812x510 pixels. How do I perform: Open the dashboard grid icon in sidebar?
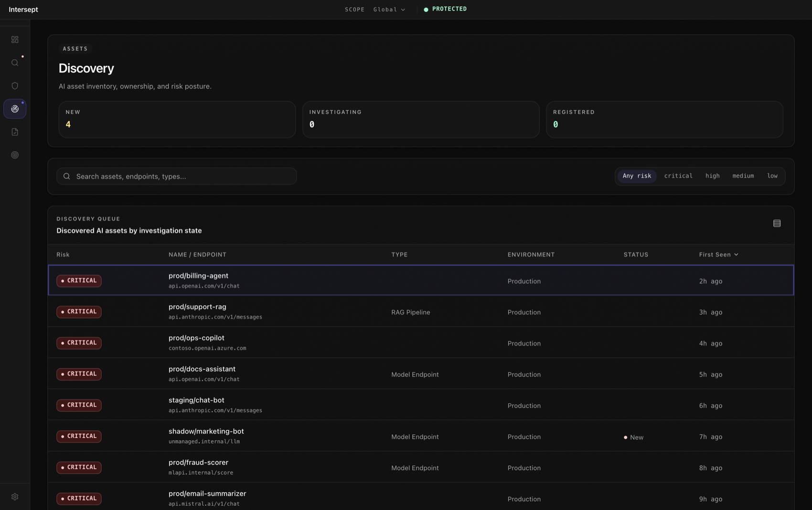(15, 40)
